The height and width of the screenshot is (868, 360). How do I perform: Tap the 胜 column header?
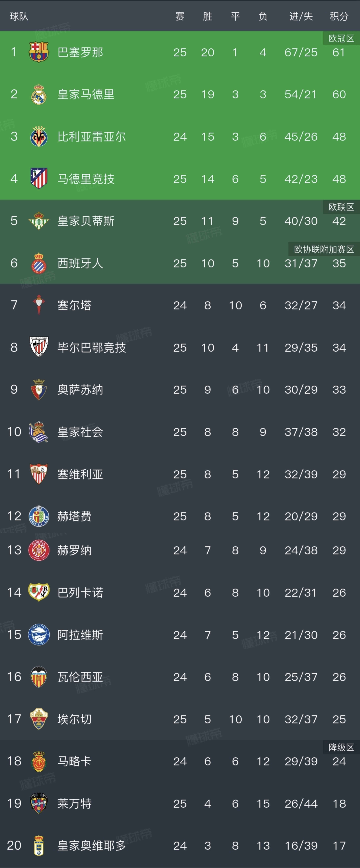pyautogui.click(x=208, y=16)
